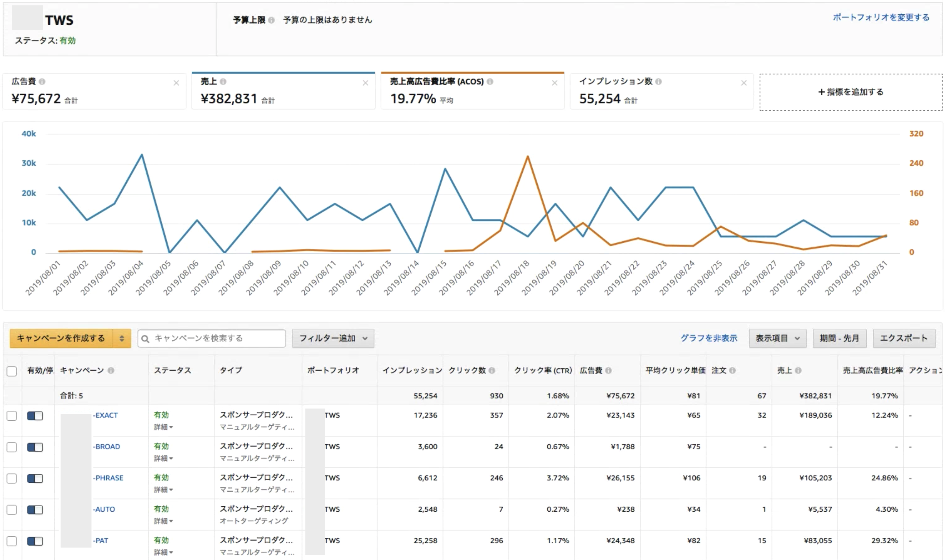948x560 pixels.
Task: Sort by インプレッション column header
Action: 412,371
